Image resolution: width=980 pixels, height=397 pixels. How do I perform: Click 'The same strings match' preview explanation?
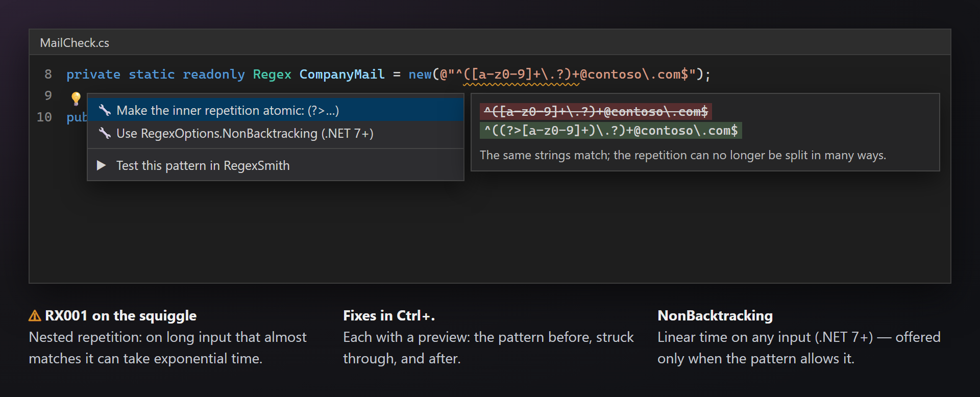pyautogui.click(x=683, y=155)
